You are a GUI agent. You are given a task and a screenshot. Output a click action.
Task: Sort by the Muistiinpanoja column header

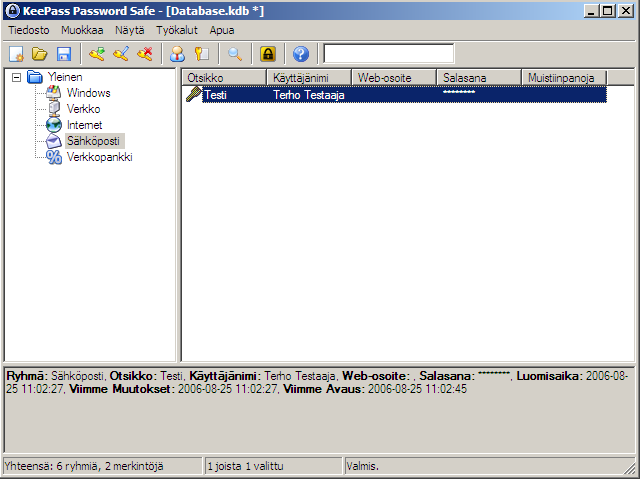(x=564, y=78)
